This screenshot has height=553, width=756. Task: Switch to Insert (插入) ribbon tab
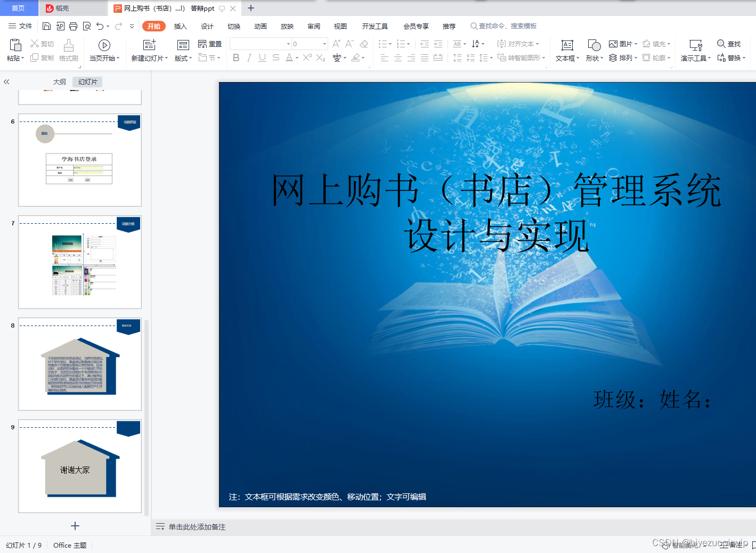(181, 26)
